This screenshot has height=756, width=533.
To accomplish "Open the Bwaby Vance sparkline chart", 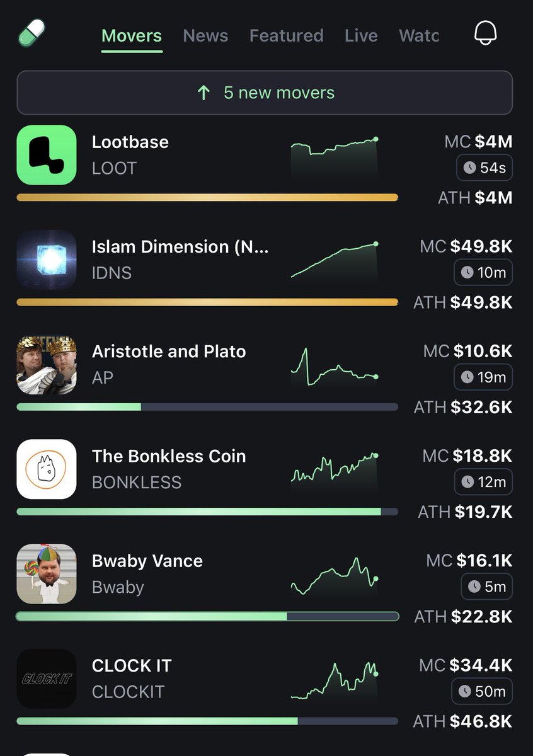I will (x=334, y=575).
